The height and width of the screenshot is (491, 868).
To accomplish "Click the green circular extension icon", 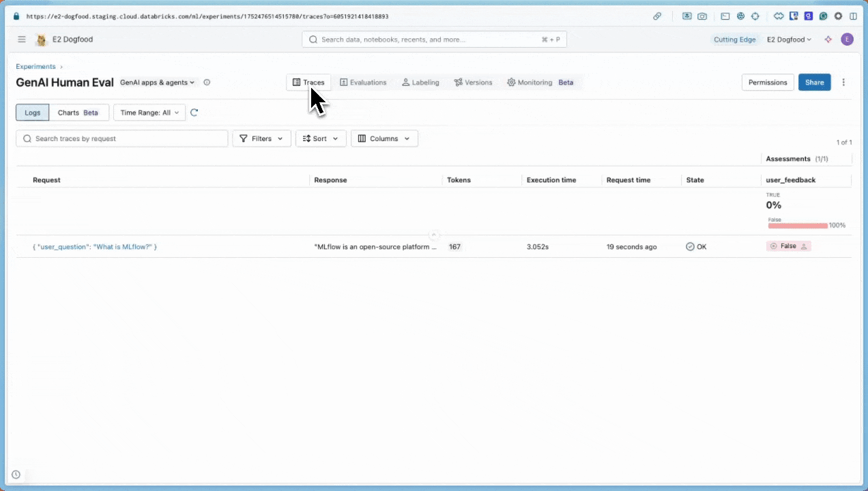I will coord(824,16).
